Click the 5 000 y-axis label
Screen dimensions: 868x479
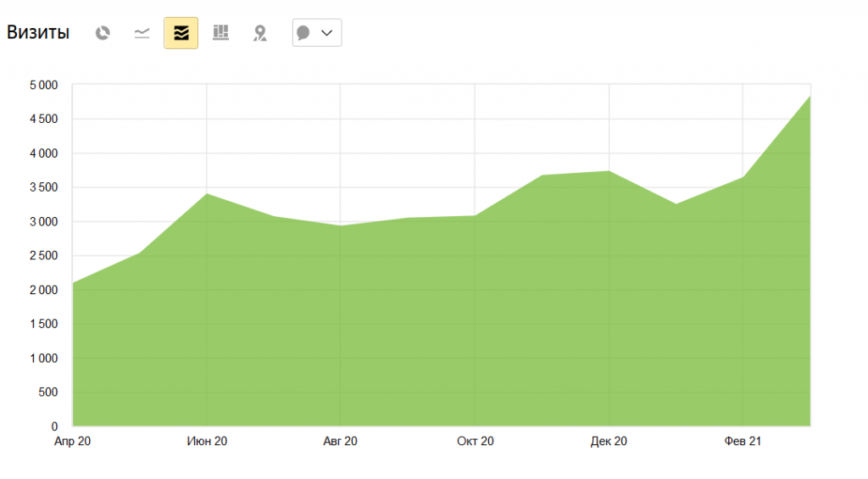pyautogui.click(x=42, y=86)
